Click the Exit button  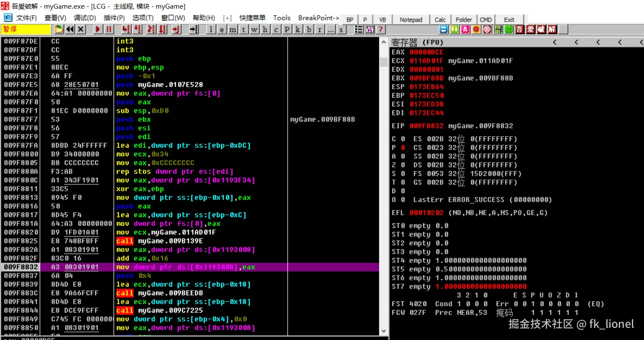coord(509,20)
